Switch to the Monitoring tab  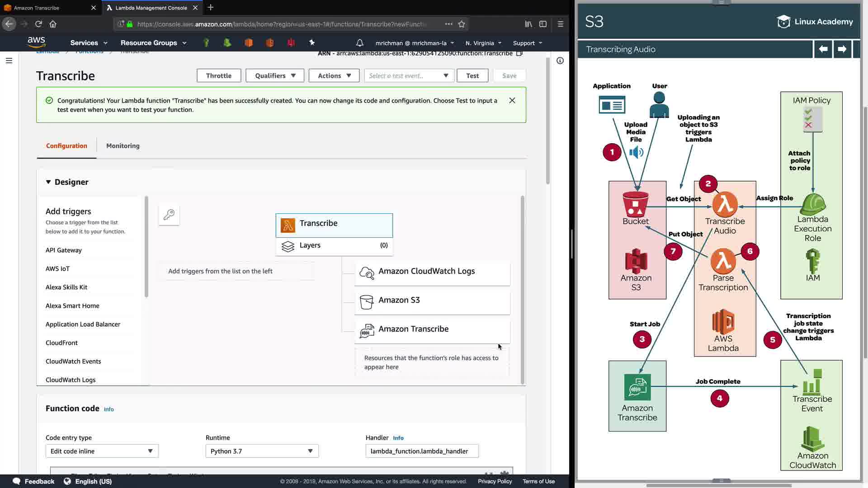[x=123, y=146]
